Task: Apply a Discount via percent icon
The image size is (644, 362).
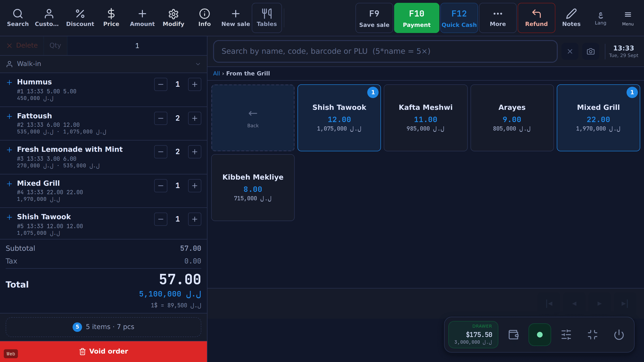Action: click(80, 18)
